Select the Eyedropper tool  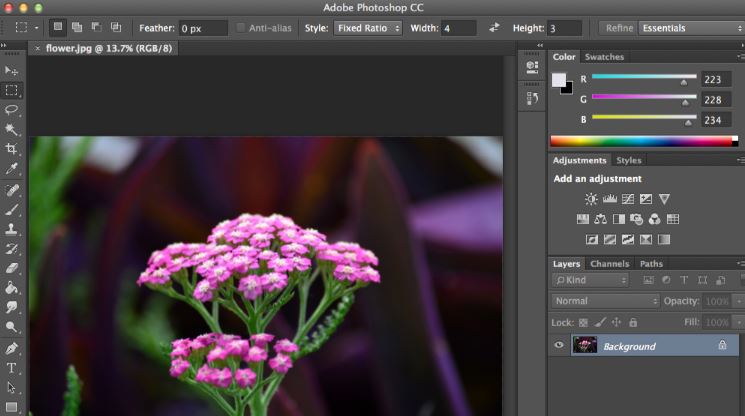11,169
